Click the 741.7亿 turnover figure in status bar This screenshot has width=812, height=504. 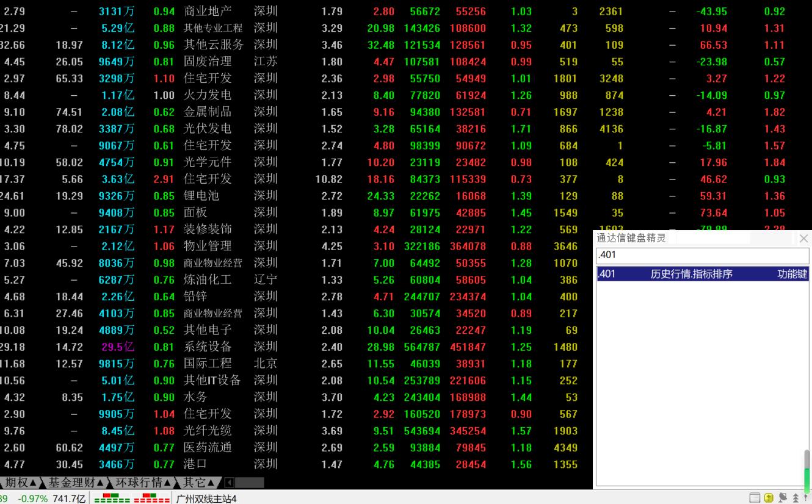coord(68,498)
